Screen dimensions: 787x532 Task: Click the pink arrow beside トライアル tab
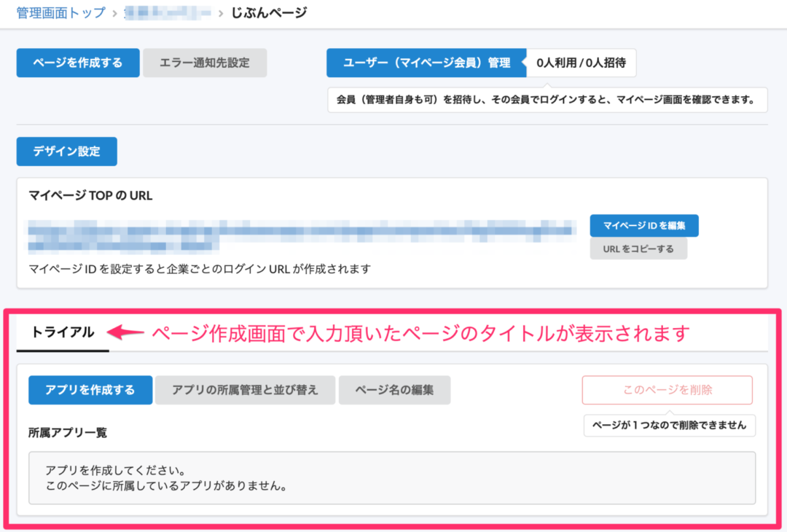coord(125,332)
